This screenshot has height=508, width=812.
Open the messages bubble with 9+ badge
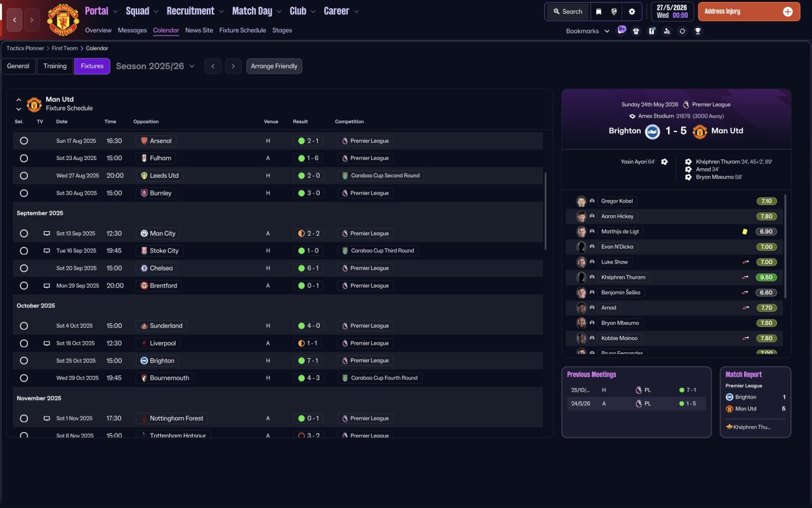[x=621, y=30]
